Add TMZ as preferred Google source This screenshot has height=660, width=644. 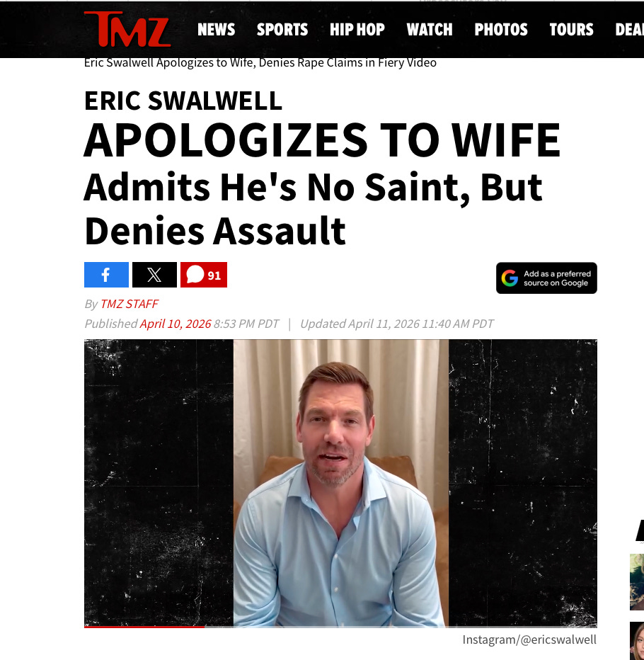(546, 278)
